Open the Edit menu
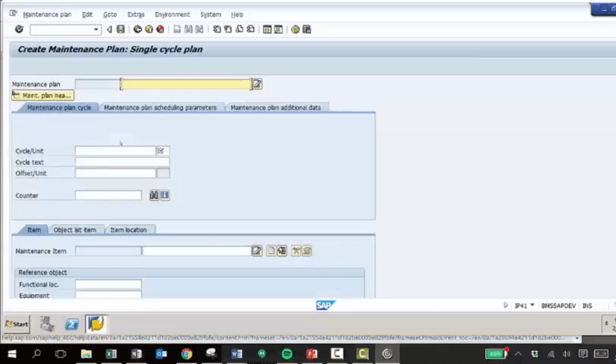The image size is (616, 364). coord(87,15)
